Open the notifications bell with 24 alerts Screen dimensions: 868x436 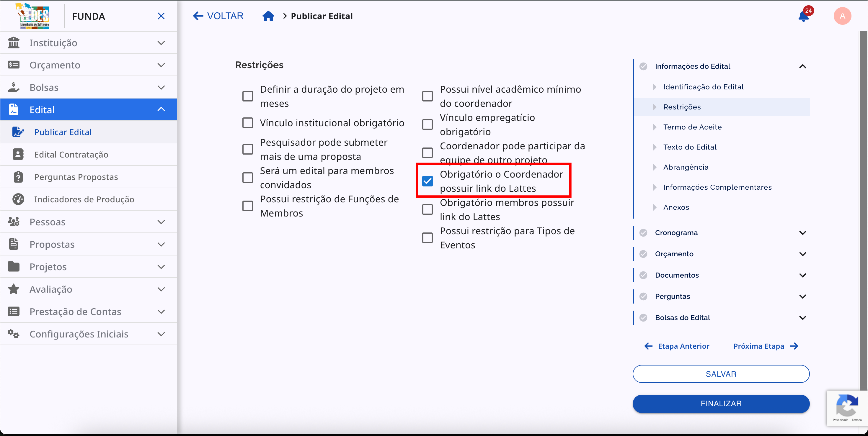pos(804,16)
